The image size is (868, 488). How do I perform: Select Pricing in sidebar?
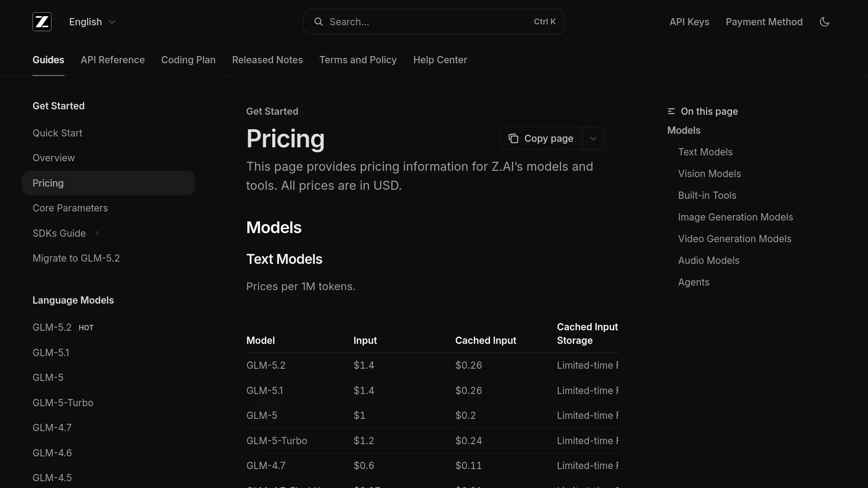pos(108,183)
